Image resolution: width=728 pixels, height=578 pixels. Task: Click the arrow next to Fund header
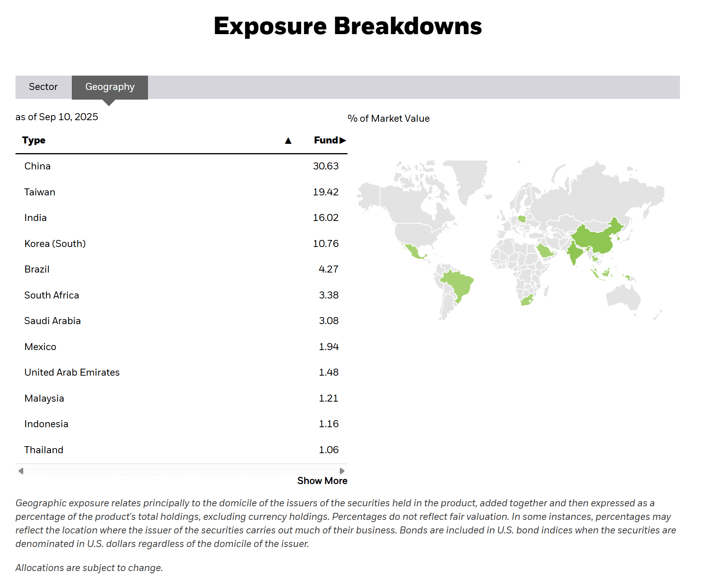tap(342, 140)
